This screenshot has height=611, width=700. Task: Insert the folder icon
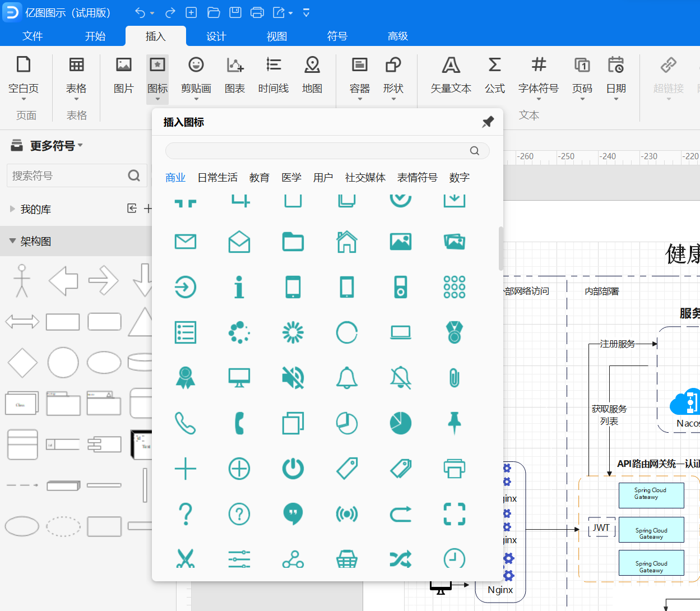[x=293, y=242]
